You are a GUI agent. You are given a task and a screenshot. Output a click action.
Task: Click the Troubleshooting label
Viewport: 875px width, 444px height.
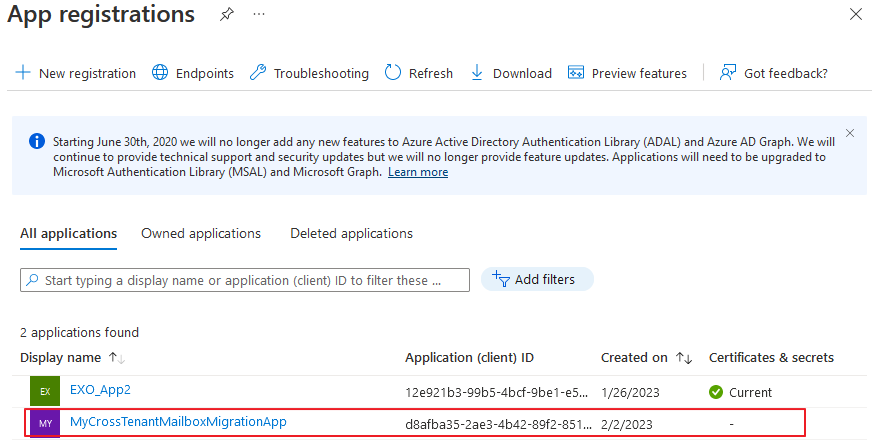pyautogui.click(x=321, y=73)
